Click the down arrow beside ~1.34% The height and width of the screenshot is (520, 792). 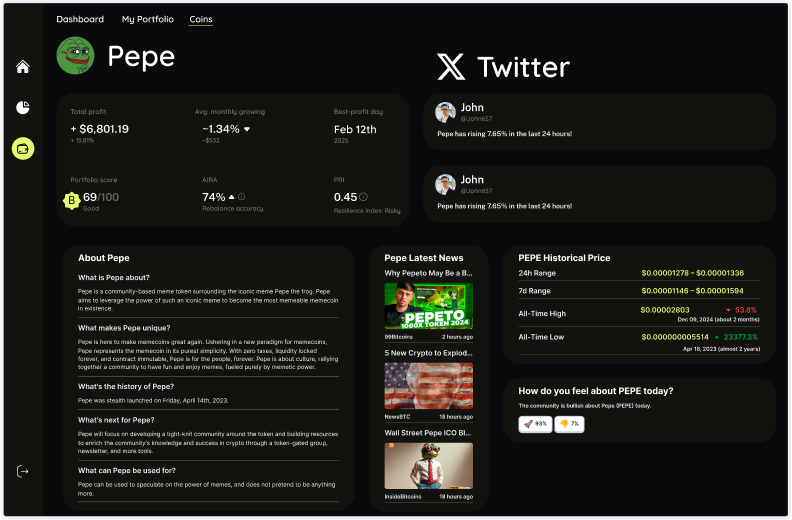tap(247, 129)
